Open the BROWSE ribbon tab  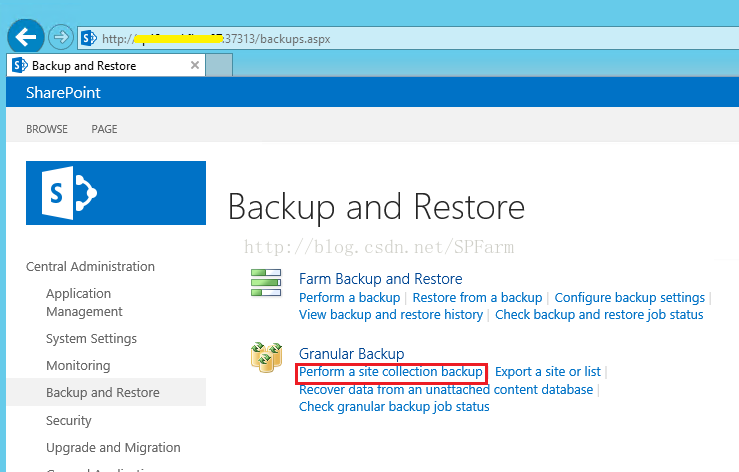coord(47,129)
